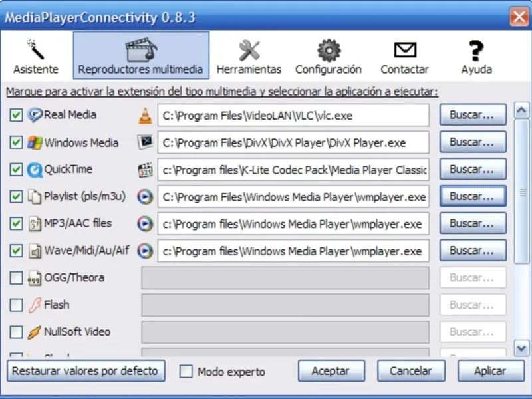Screen dimensions: 532x399
Task: Enable the Modo experto checkbox
Action: 186,371
